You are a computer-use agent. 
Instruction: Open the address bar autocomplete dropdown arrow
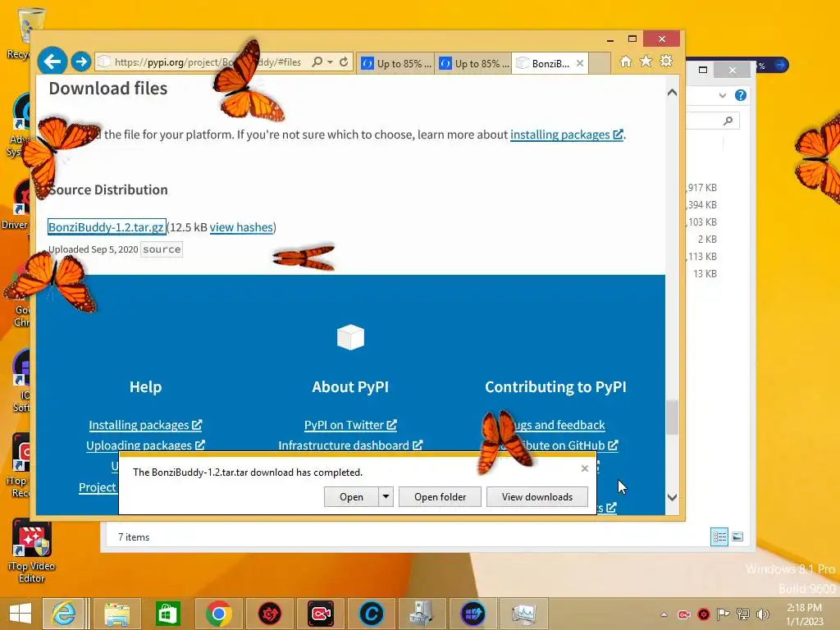tap(330, 62)
